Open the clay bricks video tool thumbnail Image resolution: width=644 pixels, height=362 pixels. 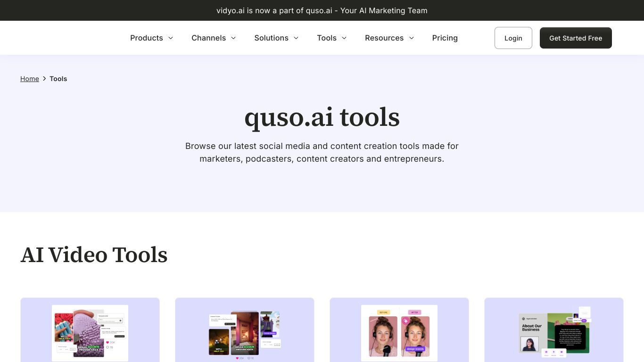click(90, 333)
